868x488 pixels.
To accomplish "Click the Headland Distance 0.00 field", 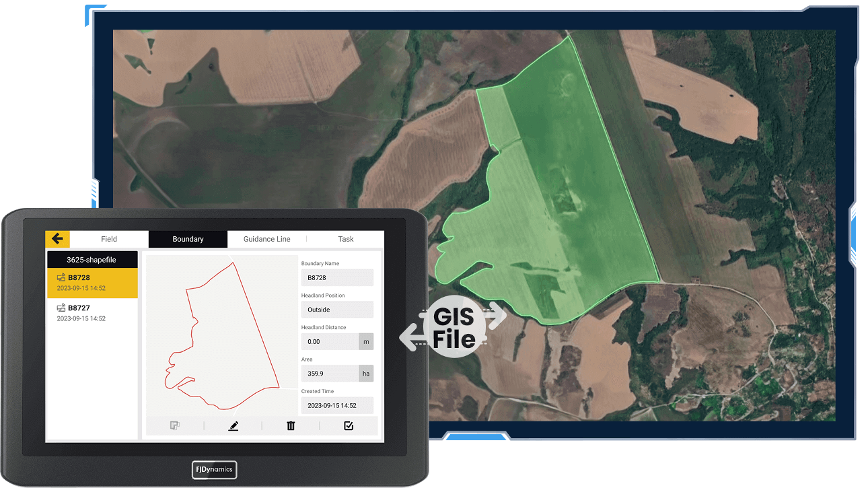I will pyautogui.click(x=330, y=341).
